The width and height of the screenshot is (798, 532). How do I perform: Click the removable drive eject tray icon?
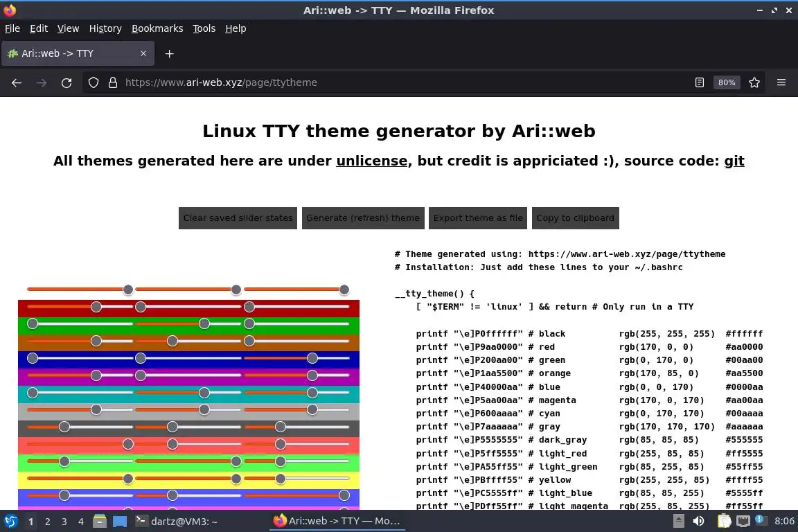coord(678,522)
